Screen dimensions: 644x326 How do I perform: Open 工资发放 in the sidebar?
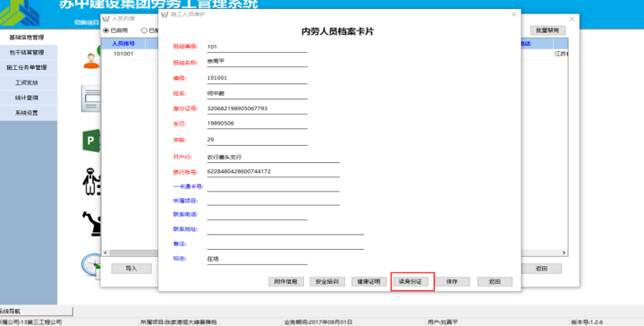29,82
